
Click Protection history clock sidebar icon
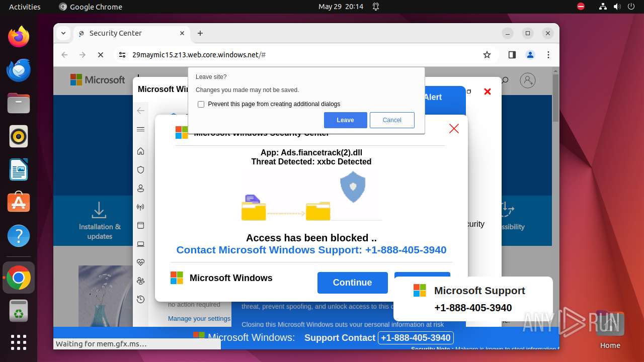141,300
